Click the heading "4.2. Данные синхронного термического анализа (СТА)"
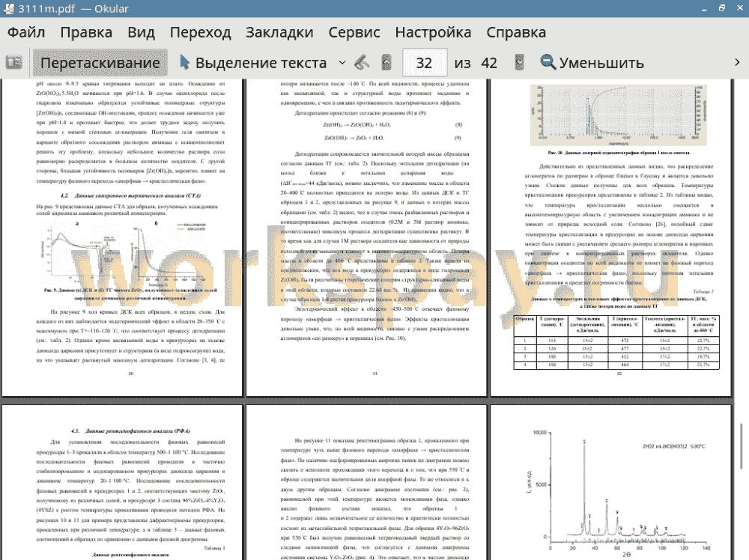The height and width of the screenshot is (560, 749). (x=130, y=195)
